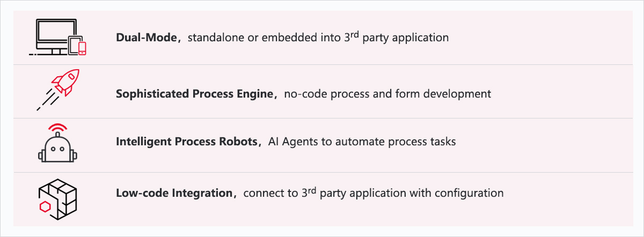644x237 pixels.
Task: Select the robot head icon
Action: click(x=57, y=149)
